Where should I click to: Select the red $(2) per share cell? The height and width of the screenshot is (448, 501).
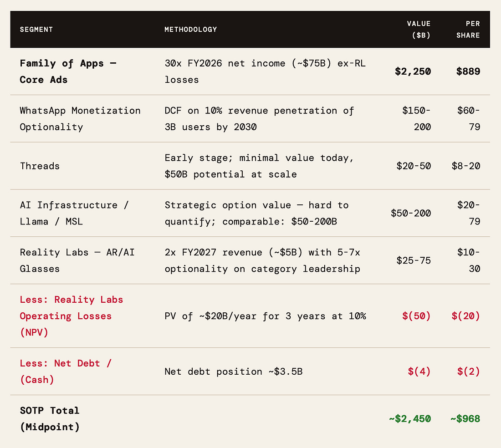(468, 372)
